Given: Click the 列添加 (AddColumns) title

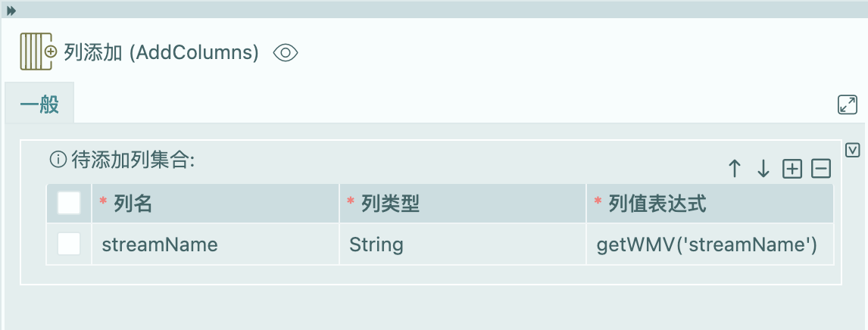Looking at the screenshot, I should [x=161, y=52].
